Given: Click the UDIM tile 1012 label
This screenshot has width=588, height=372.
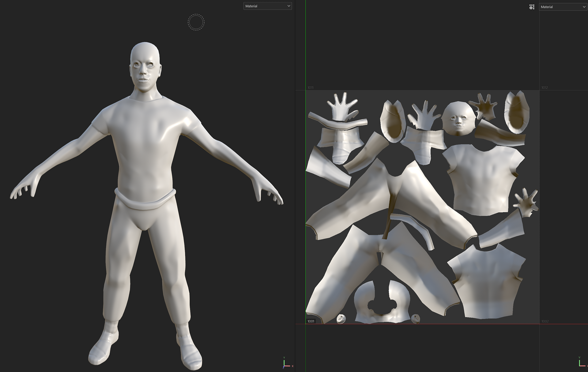Looking at the screenshot, I should point(545,88).
